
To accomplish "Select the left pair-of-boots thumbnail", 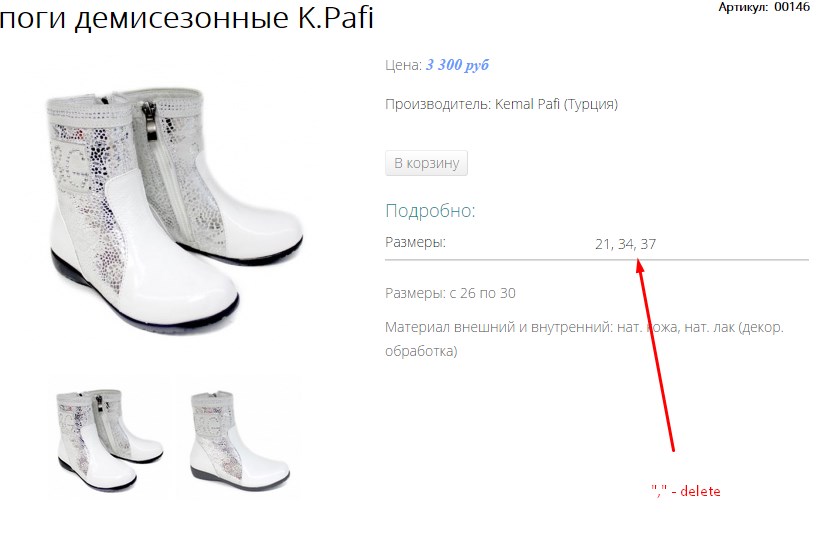I will tap(110, 438).
